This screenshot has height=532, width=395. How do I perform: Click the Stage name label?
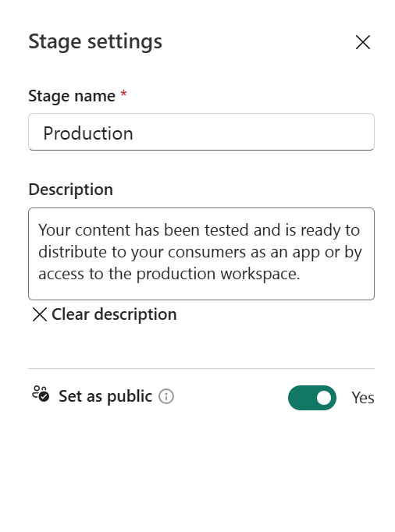(72, 96)
